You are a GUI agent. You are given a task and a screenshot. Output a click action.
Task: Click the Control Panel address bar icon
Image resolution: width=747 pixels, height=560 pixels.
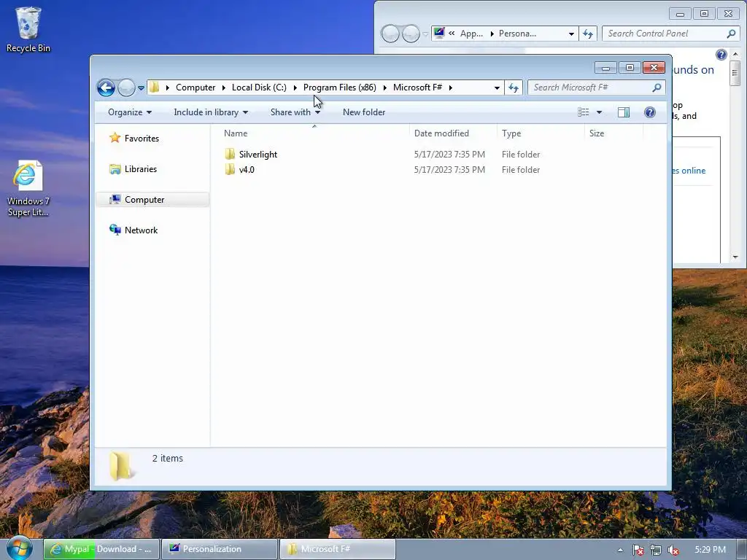pos(439,34)
